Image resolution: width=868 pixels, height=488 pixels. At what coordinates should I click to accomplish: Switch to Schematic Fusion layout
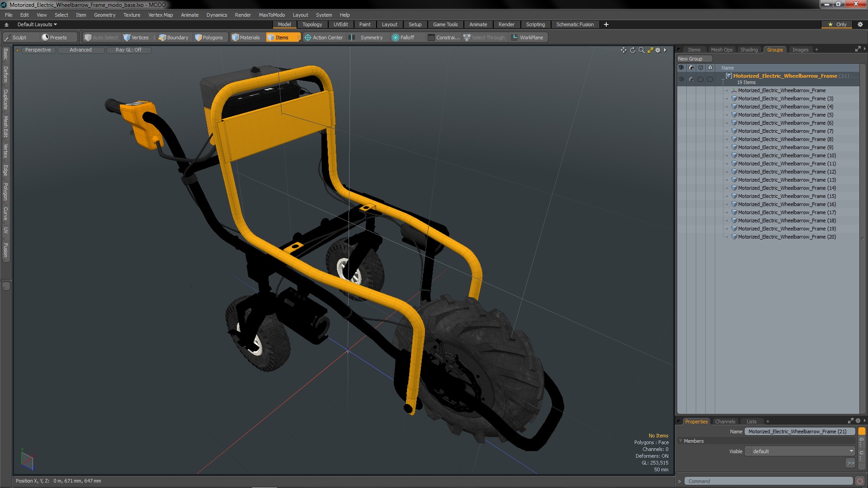click(575, 24)
